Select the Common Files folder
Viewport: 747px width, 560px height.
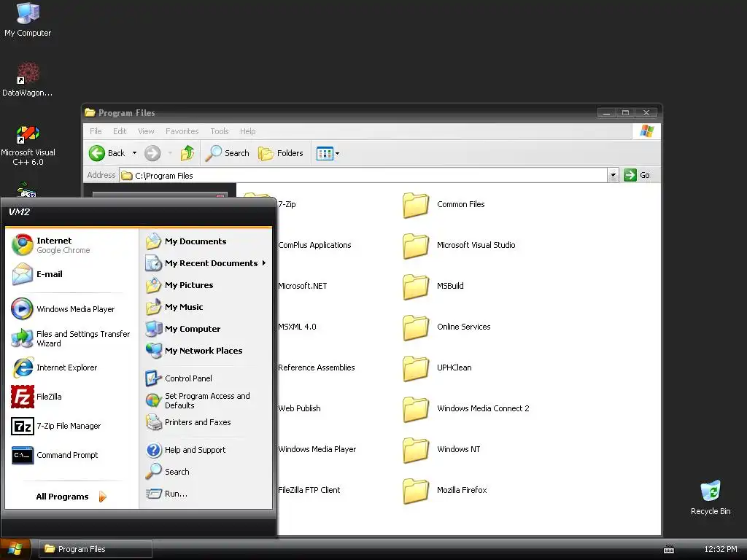tap(444, 204)
